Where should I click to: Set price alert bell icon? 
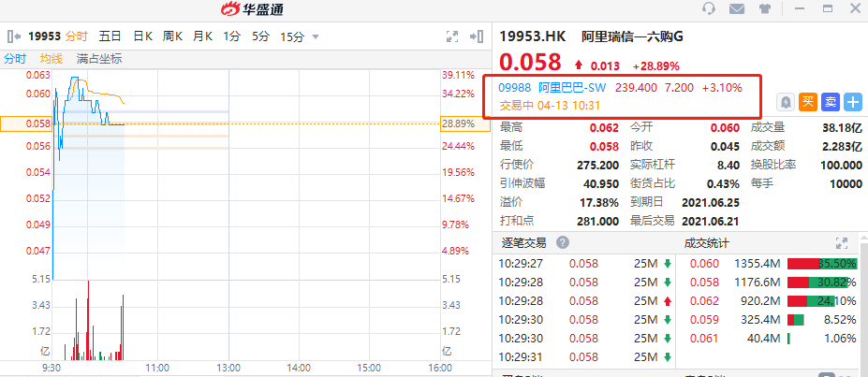[x=787, y=102]
